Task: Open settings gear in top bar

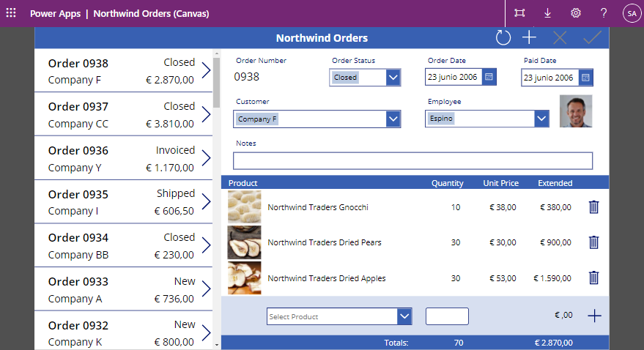Action: click(576, 13)
